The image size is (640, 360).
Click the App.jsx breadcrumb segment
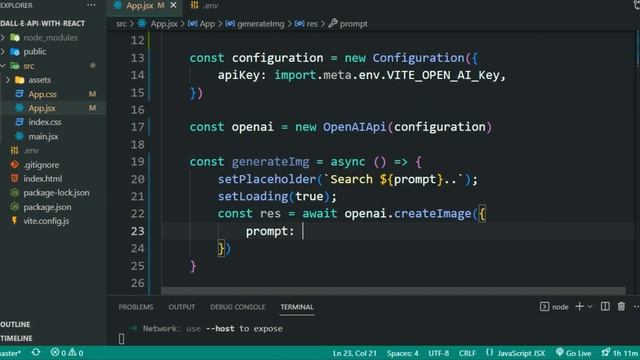coord(164,24)
